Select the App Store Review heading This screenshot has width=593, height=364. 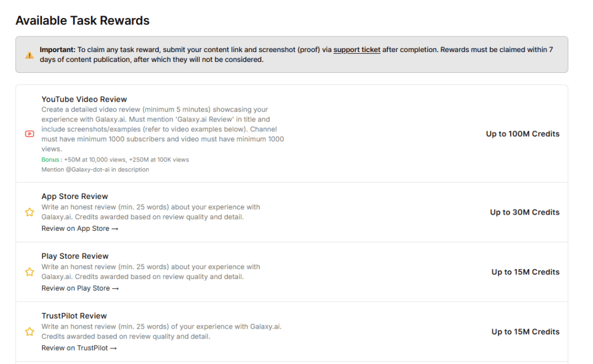[74, 196]
